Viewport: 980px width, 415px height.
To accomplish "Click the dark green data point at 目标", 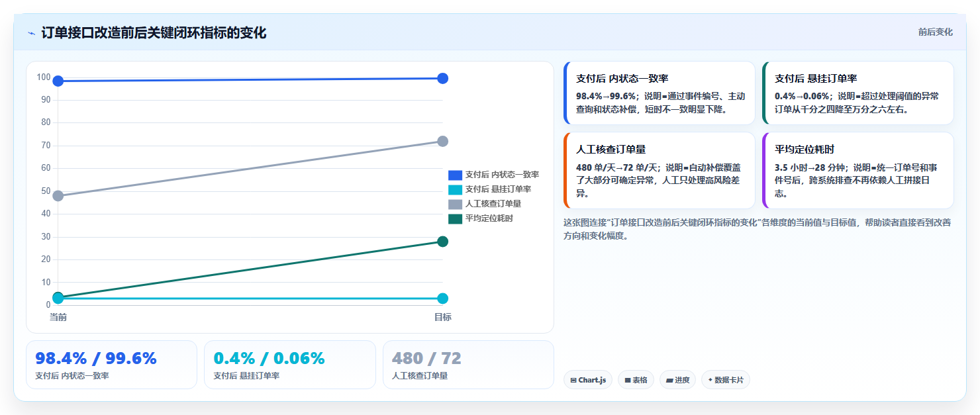I will (x=443, y=242).
